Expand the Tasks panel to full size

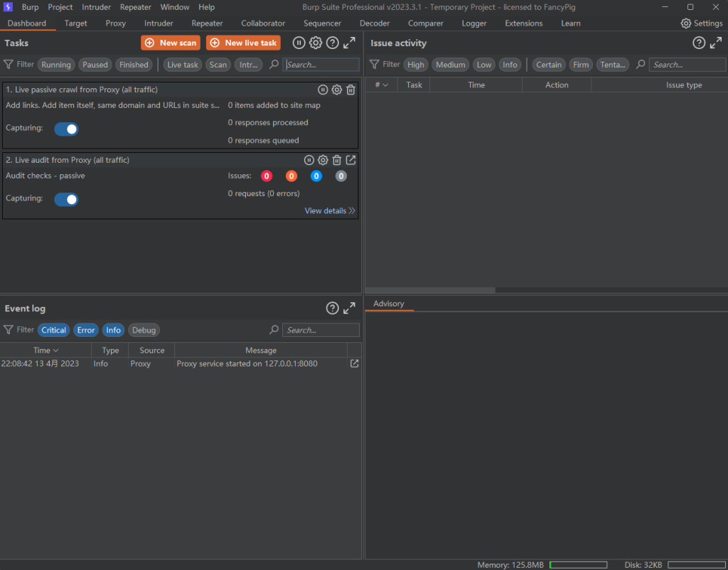click(x=349, y=43)
